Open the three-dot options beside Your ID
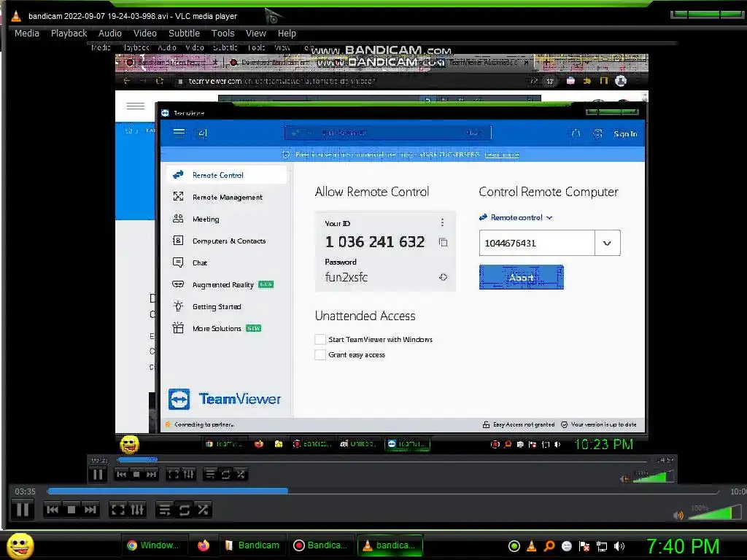Image resolution: width=747 pixels, height=560 pixels. coord(442,222)
